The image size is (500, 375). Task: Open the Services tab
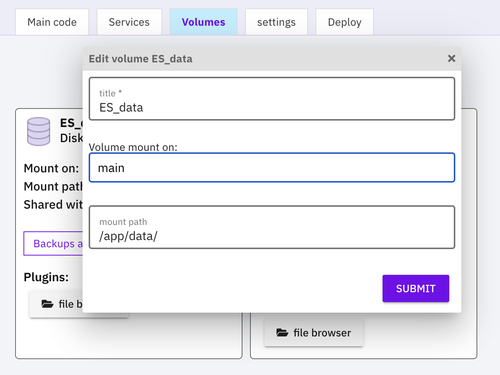pos(129,22)
